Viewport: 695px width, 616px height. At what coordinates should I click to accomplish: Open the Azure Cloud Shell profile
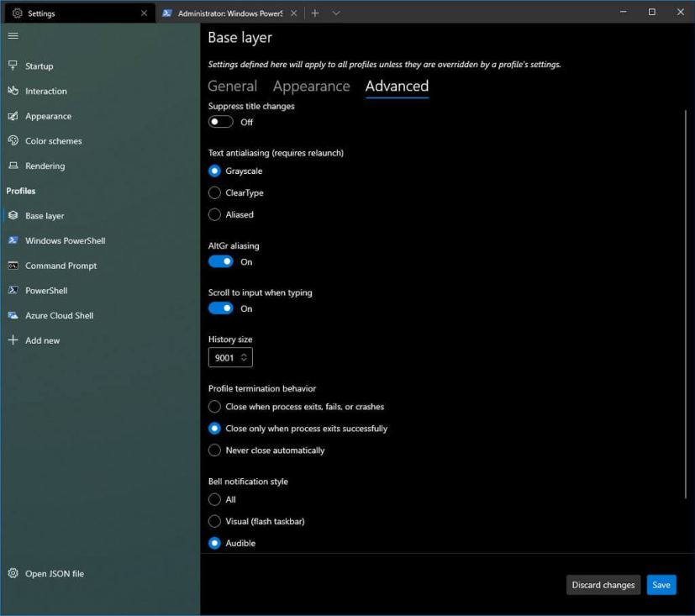pos(100,315)
